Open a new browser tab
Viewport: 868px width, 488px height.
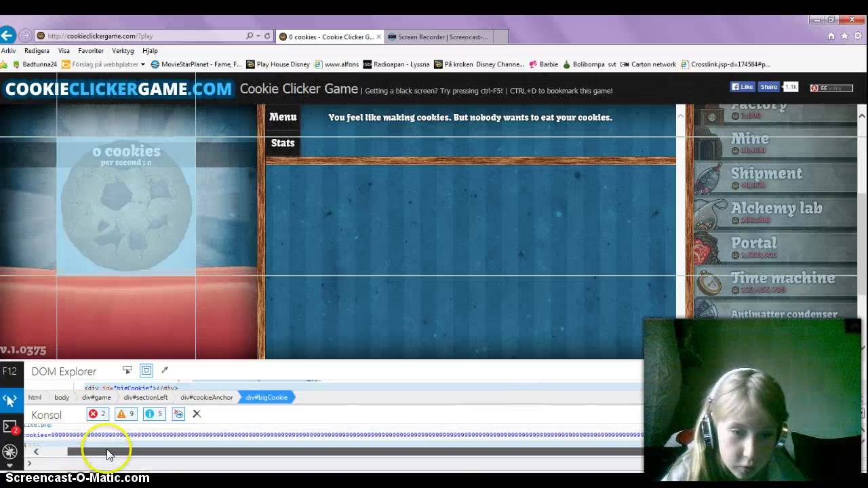point(500,37)
